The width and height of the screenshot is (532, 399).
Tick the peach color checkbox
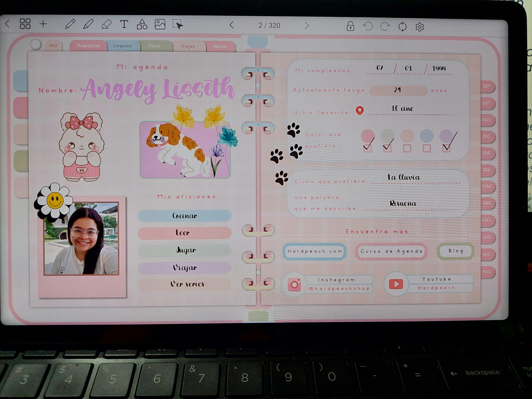[407, 148]
